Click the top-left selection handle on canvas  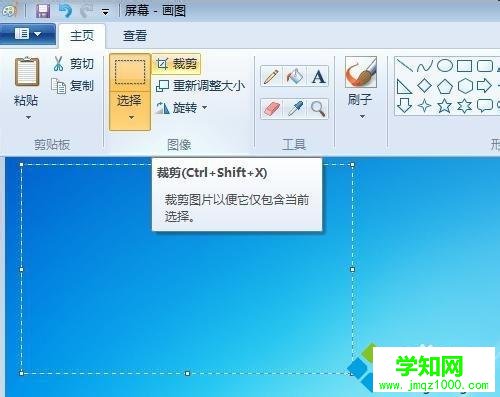point(22,165)
